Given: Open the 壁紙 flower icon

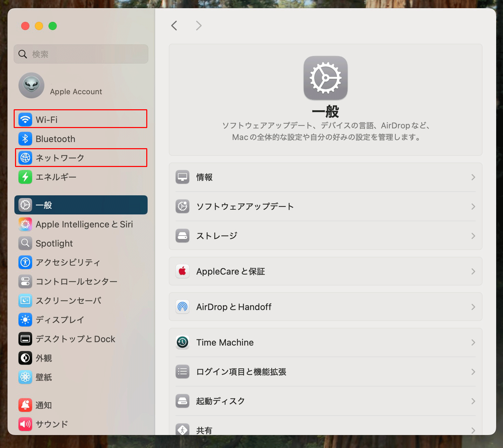Looking at the screenshot, I should (x=25, y=377).
